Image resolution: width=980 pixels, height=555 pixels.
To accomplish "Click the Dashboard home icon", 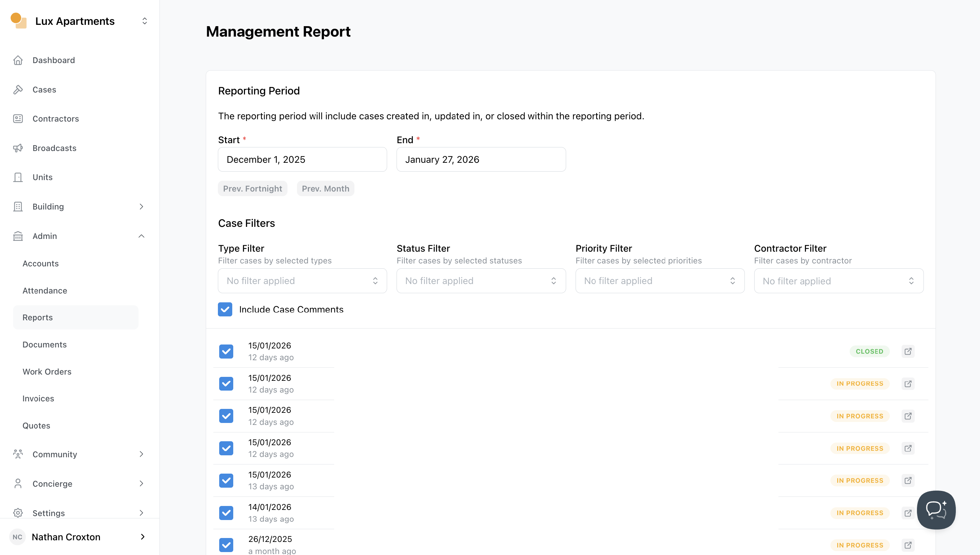I will point(18,60).
